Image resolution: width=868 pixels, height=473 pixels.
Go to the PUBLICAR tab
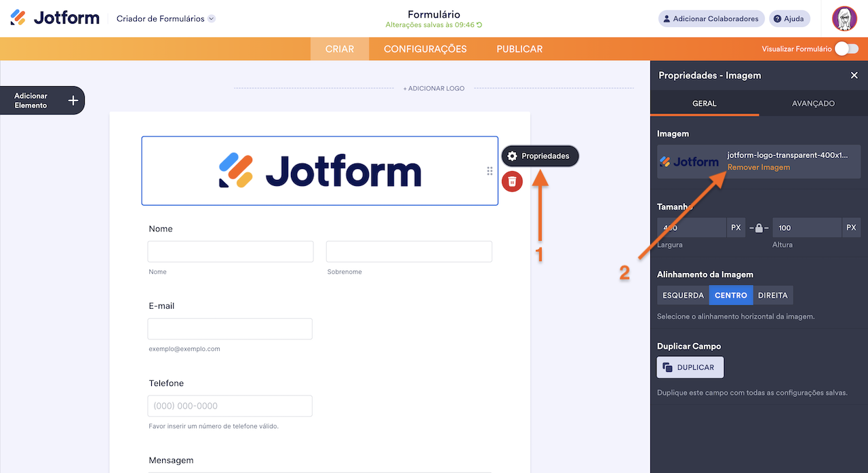click(x=519, y=49)
